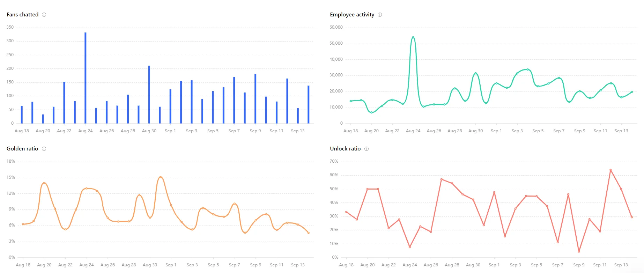Viewport: 644px width, 273px height.
Task: Select the tallest Aug 24 bar in Fans chatted
Action: click(x=86, y=78)
